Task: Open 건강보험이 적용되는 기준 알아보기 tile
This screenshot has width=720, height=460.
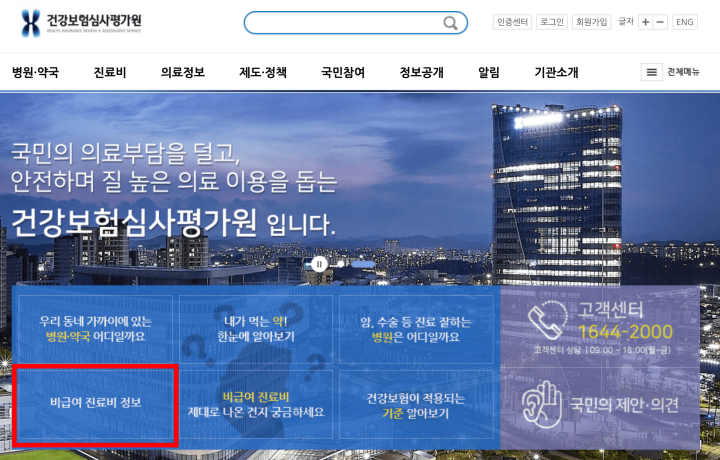Action: pyautogui.click(x=416, y=404)
